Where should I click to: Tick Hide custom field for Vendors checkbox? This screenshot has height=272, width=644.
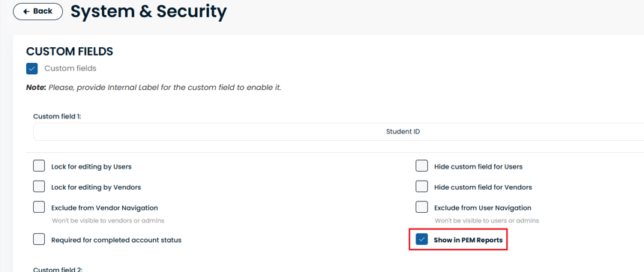click(422, 187)
